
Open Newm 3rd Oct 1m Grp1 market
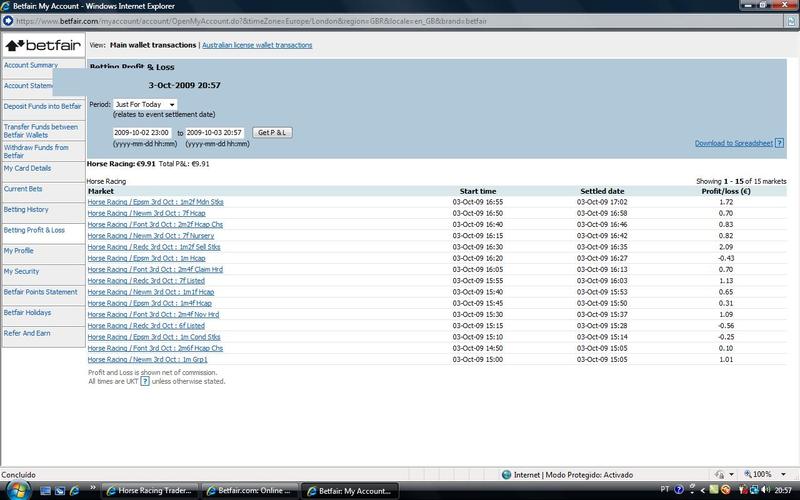147,359
